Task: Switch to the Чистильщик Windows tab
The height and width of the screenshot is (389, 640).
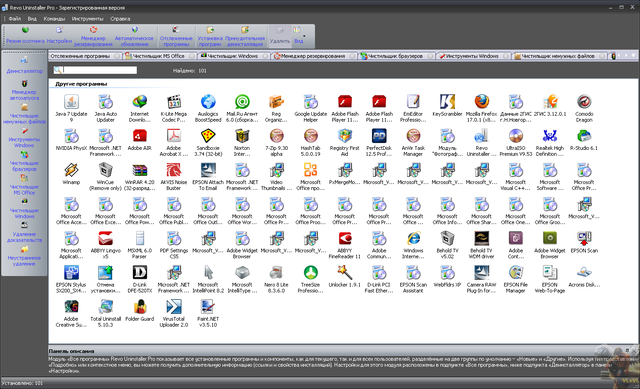Action: coord(233,56)
